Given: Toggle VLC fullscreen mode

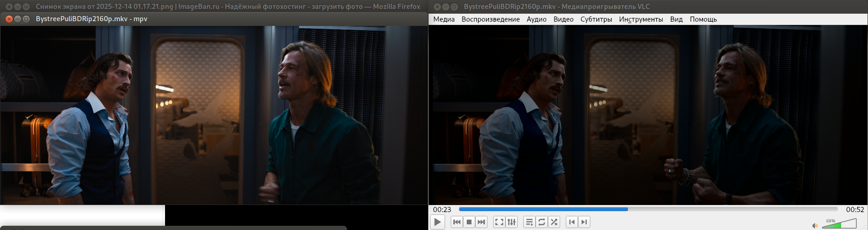Looking at the screenshot, I should (x=499, y=222).
